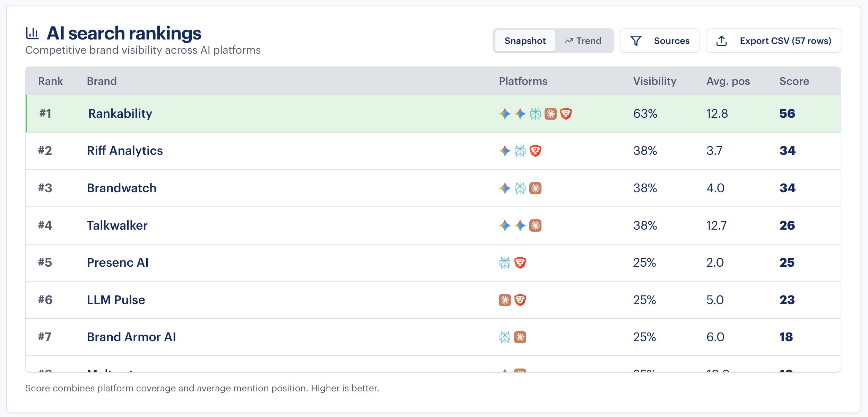Screen dimensions: 868x417
Task: Click the funnel filter icon
Action: click(636, 41)
